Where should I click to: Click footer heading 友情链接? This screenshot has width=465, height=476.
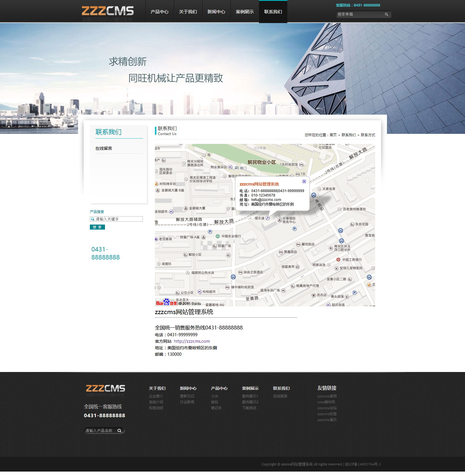pyautogui.click(x=327, y=388)
